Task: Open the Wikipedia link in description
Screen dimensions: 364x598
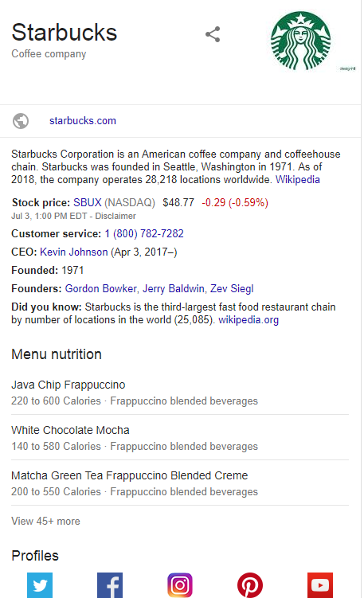Action: coord(298,180)
